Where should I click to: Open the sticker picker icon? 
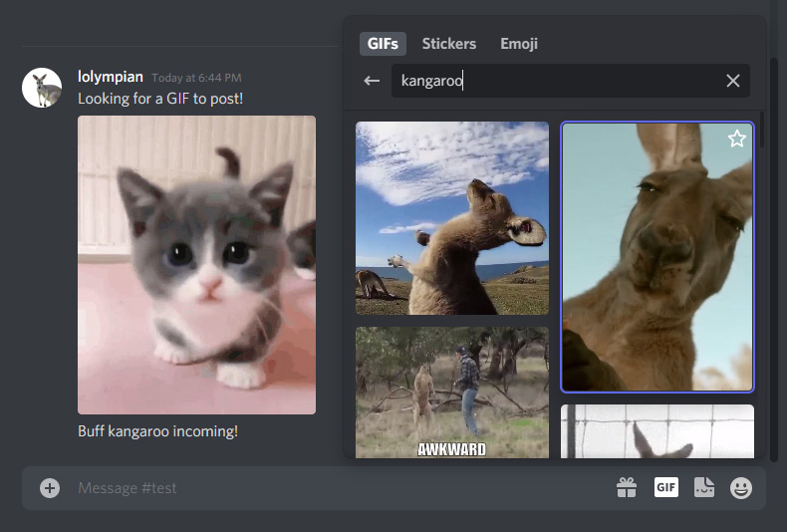704,487
